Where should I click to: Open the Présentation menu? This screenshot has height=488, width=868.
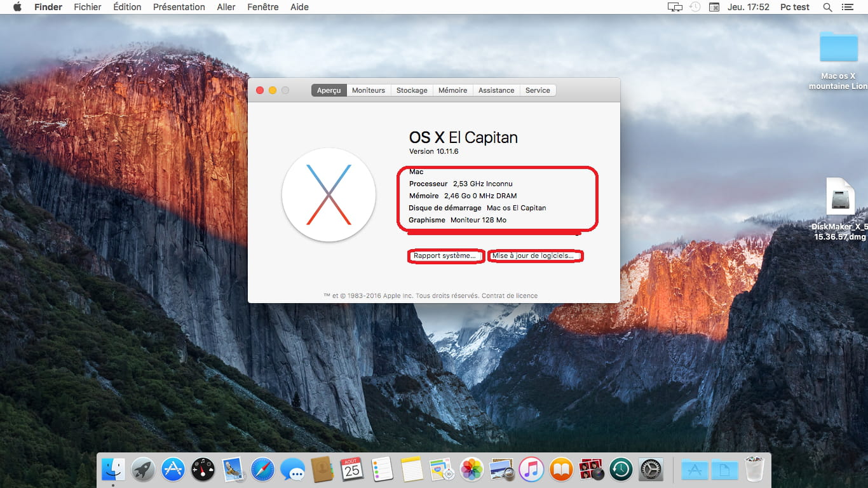179,7
